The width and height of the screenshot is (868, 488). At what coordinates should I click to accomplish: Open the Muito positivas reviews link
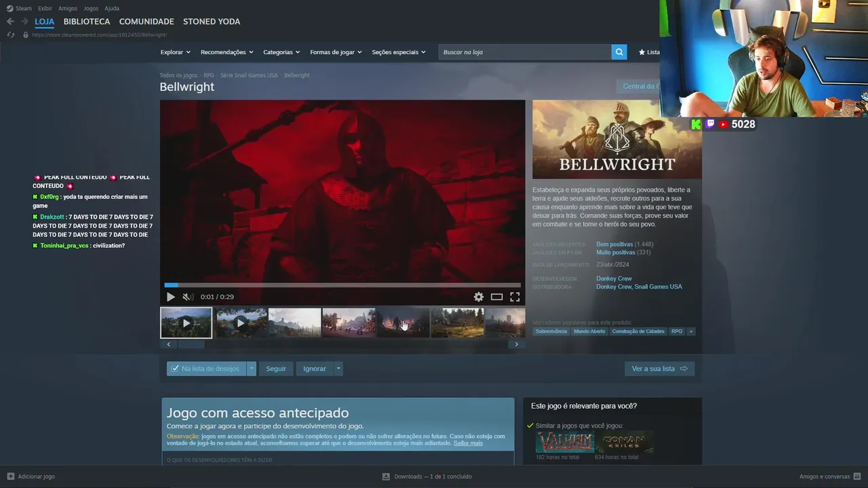coord(616,252)
